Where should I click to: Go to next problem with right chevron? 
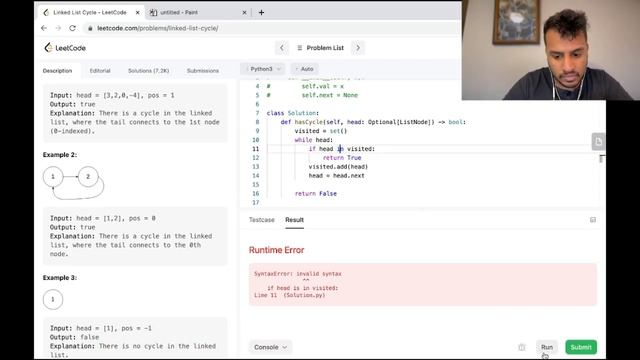click(x=358, y=48)
